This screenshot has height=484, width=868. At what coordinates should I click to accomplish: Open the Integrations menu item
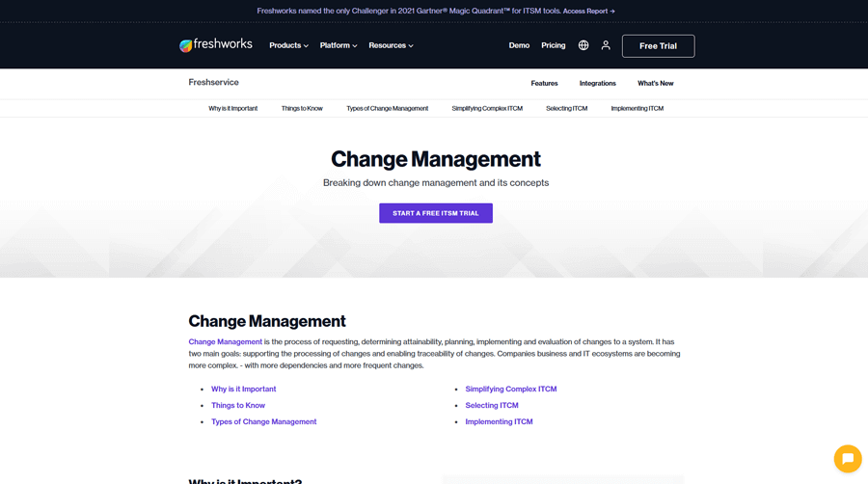(x=597, y=84)
